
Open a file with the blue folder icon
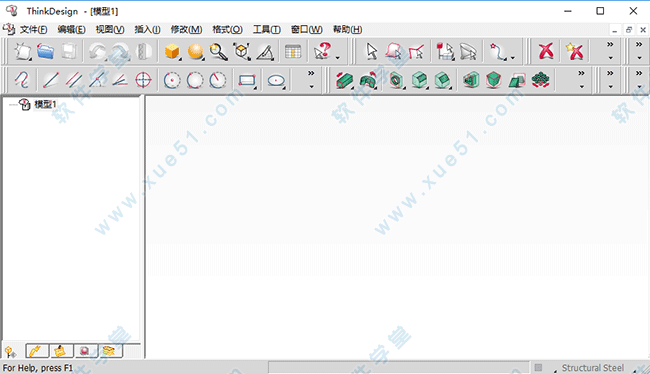tap(45, 51)
